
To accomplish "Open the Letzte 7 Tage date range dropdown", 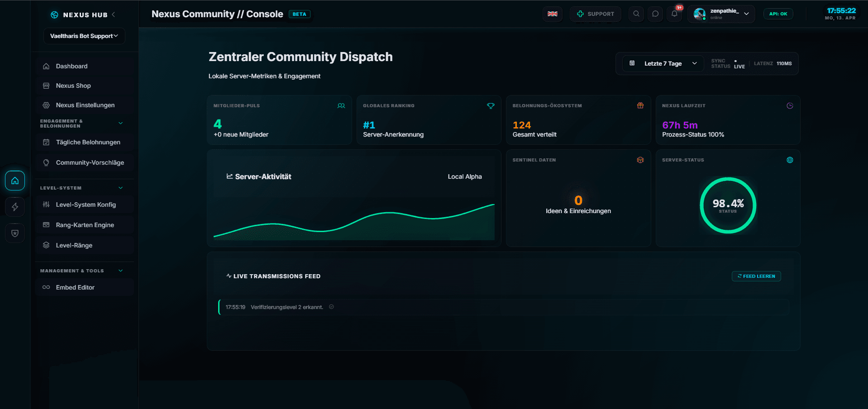I will (663, 64).
